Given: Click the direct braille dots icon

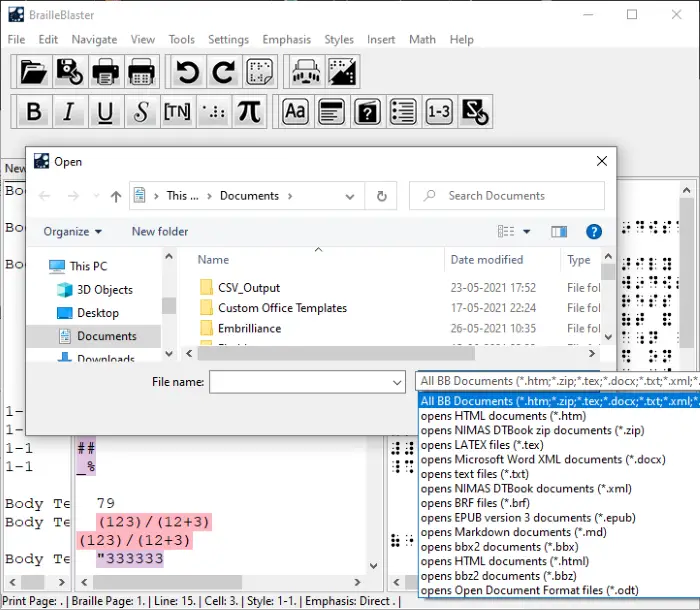Looking at the screenshot, I should pyautogui.click(x=213, y=112).
